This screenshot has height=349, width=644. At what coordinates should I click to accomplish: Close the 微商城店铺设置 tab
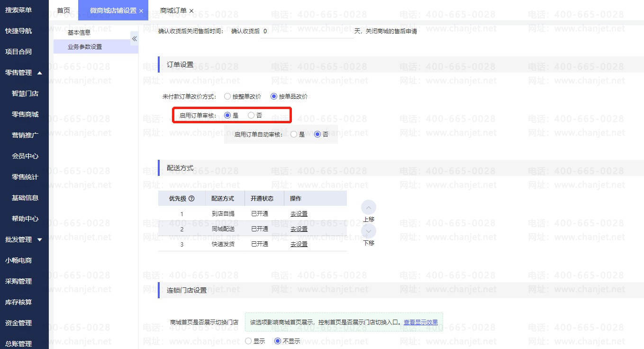pyautogui.click(x=141, y=10)
